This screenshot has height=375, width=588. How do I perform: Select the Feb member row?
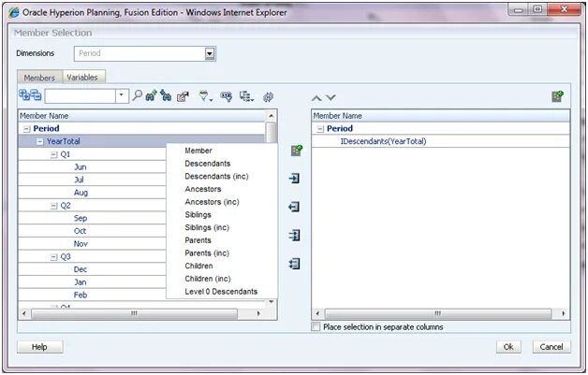(x=93, y=295)
